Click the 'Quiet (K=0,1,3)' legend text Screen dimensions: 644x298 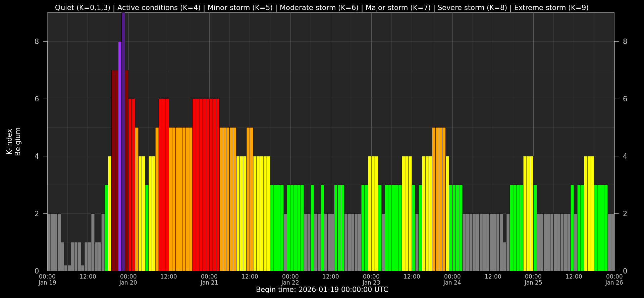coord(83,8)
